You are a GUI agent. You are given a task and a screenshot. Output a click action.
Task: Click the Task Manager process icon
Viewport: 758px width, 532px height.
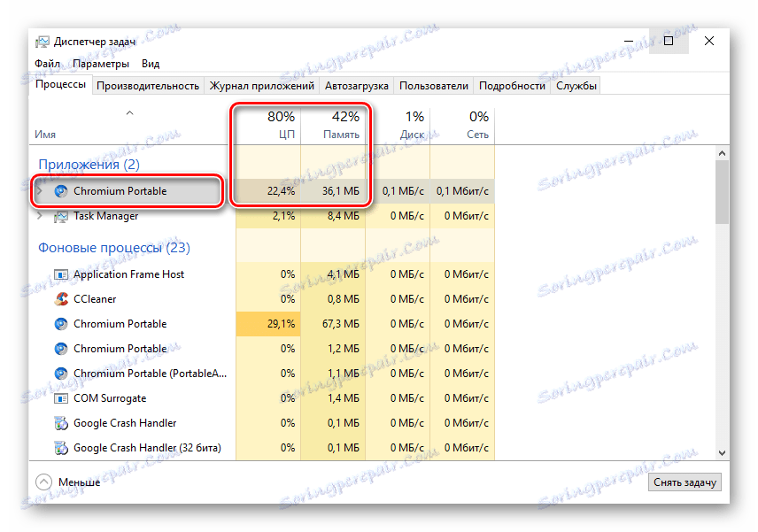coord(61,217)
